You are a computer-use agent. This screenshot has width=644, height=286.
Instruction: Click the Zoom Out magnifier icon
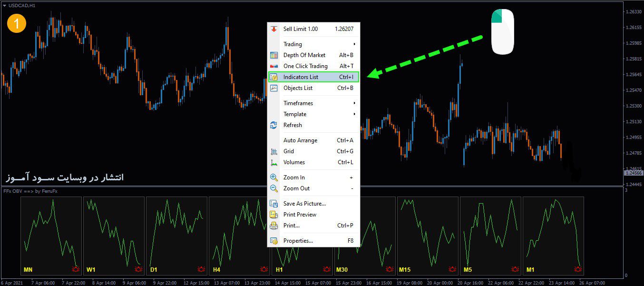pos(273,188)
